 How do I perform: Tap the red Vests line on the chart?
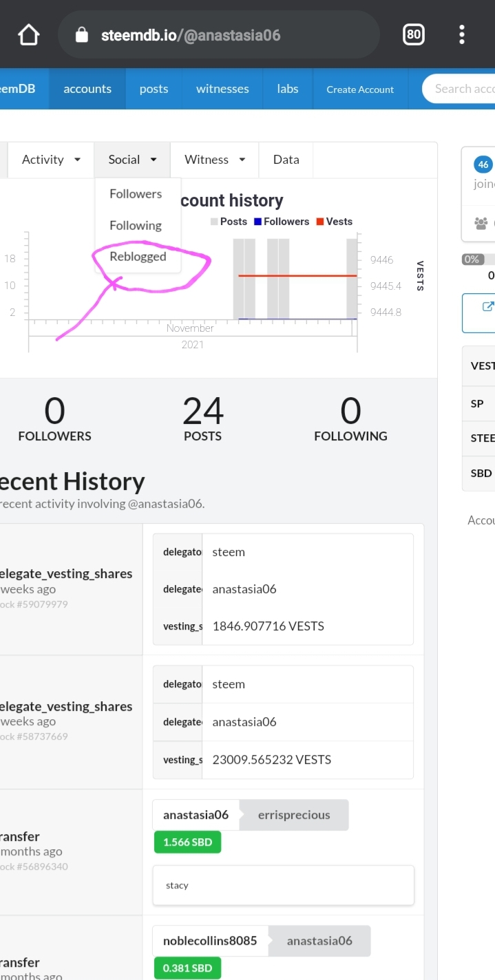[x=297, y=275]
